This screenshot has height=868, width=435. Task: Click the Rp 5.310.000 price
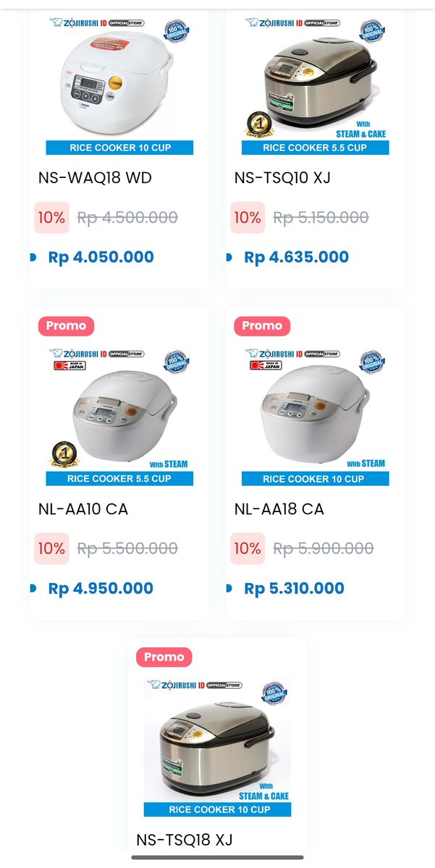(294, 588)
